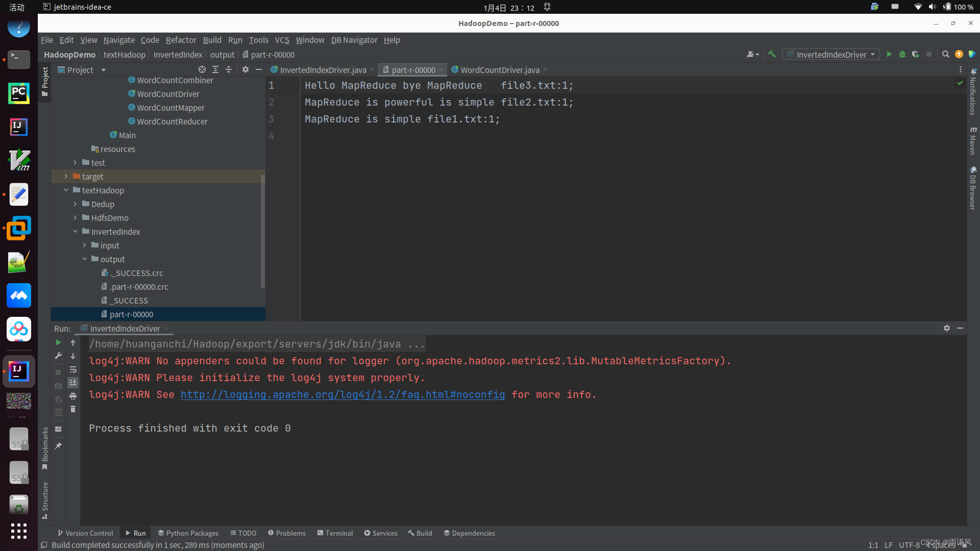This screenshot has width=980, height=551.
Task: Click the Debug bug icon
Action: 902,54
